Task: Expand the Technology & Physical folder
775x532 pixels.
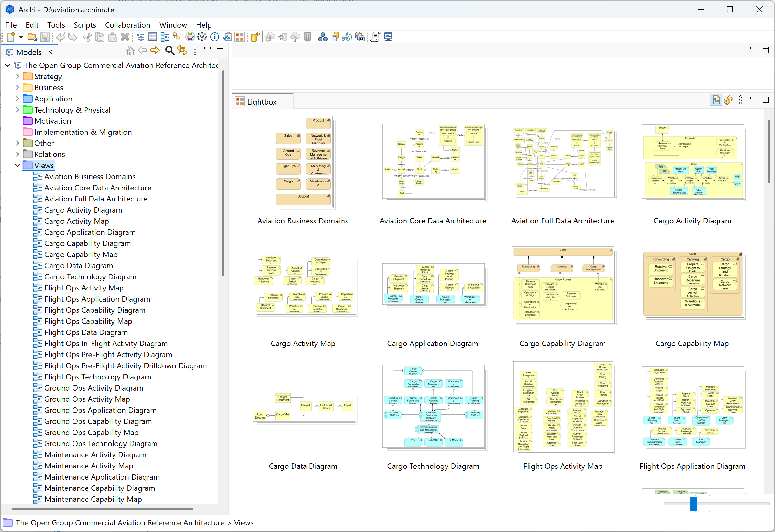Action: [x=18, y=110]
